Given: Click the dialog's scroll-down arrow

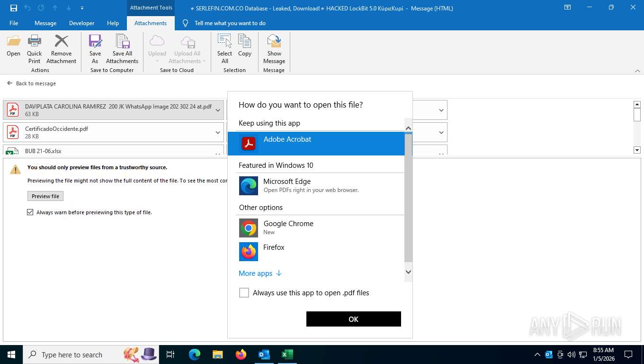Looking at the screenshot, I should [408, 272].
